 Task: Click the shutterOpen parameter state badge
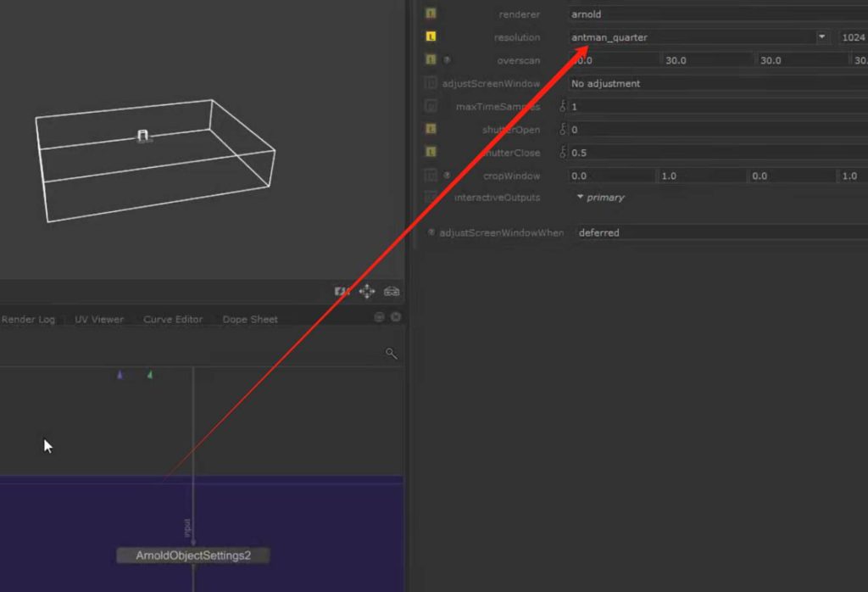click(431, 129)
